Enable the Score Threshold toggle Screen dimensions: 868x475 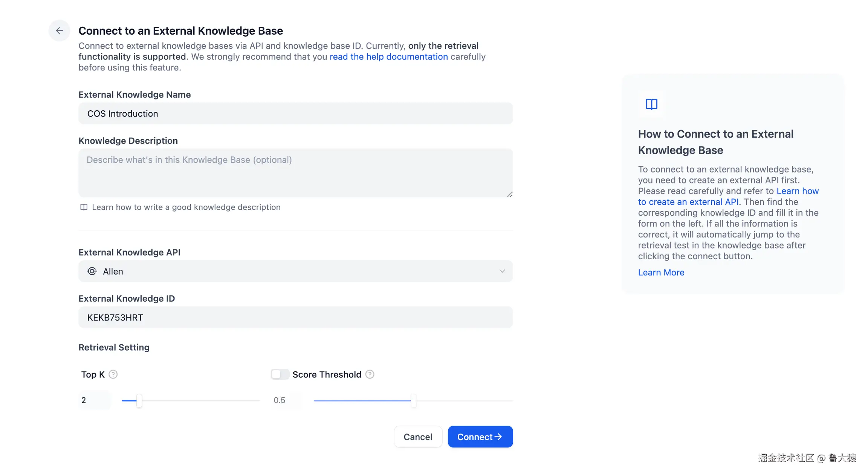(280, 374)
